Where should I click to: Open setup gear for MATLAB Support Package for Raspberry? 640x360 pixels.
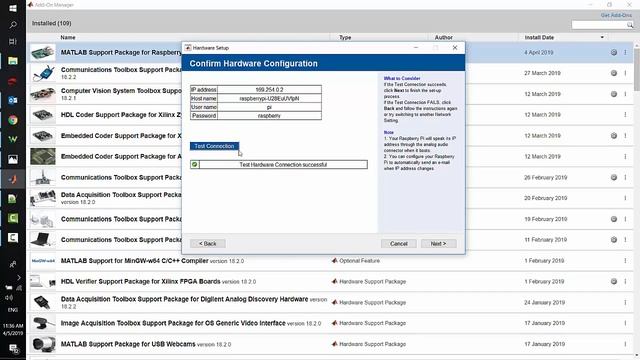[x=613, y=52]
